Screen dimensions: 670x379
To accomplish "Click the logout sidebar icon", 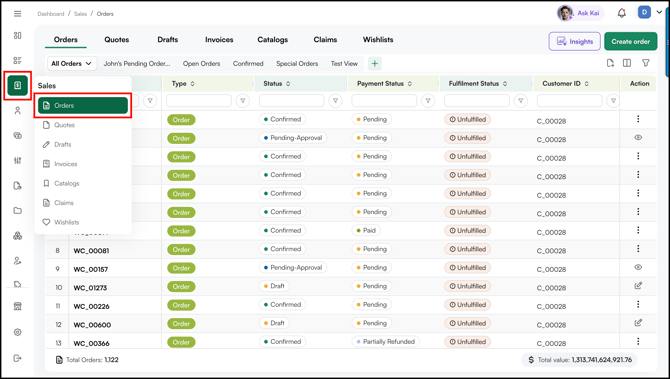I will [x=18, y=358].
